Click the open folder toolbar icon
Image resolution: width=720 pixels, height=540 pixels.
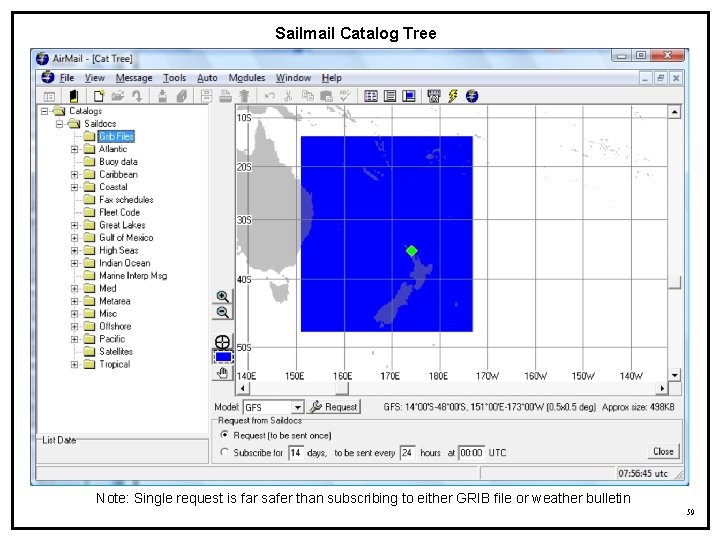pos(118,96)
